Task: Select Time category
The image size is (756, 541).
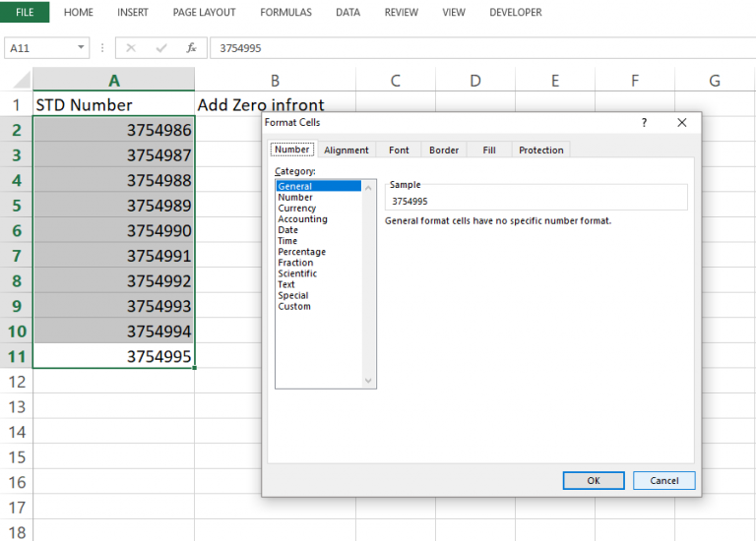Action: tap(318, 240)
